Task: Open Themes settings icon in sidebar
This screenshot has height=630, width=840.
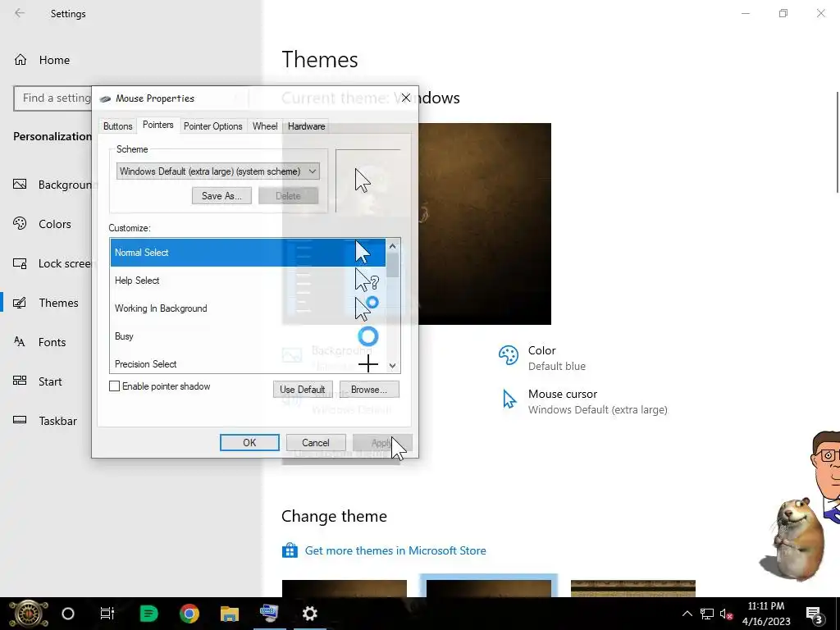Action: pyautogui.click(x=20, y=303)
